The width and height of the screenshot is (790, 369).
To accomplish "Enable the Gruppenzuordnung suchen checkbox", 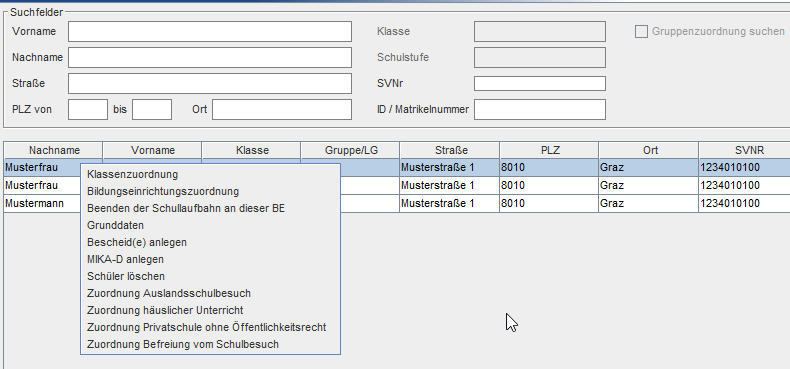I will coord(641,32).
